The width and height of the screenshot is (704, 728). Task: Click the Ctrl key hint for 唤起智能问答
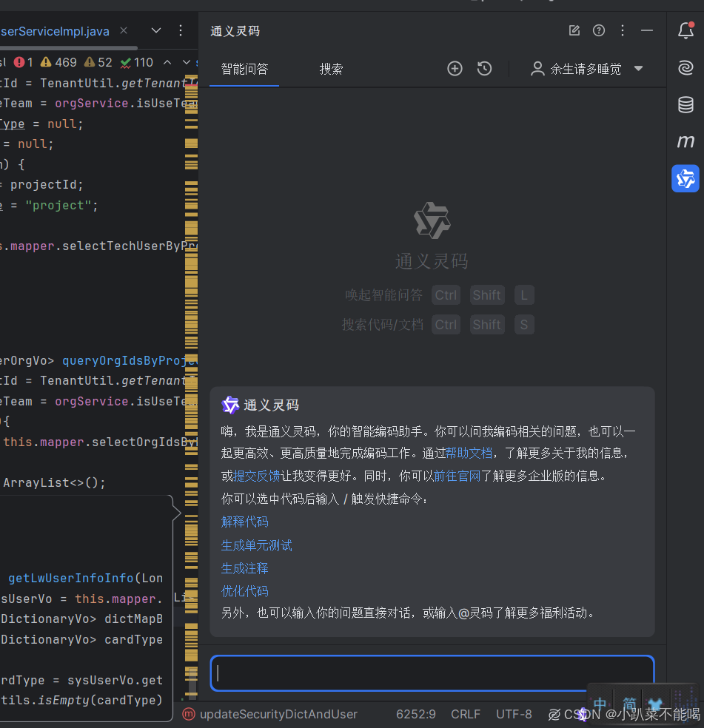[x=446, y=294]
